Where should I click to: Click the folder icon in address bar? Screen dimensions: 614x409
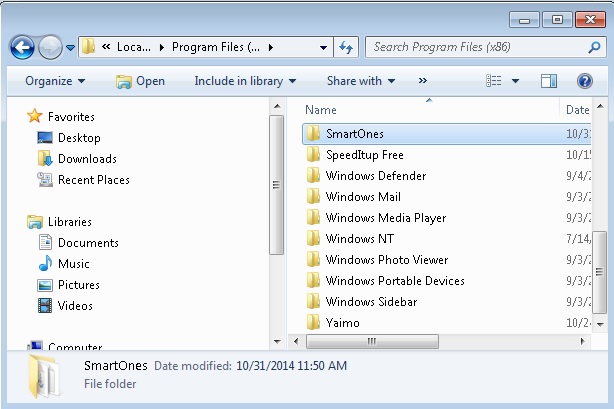tap(88, 47)
